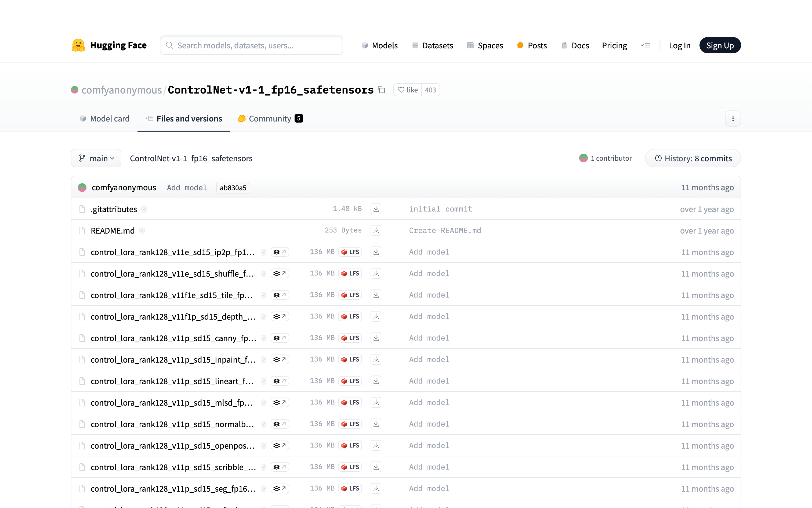Open the main branch dropdown
Image resolution: width=812 pixels, height=508 pixels.
pyautogui.click(x=96, y=158)
